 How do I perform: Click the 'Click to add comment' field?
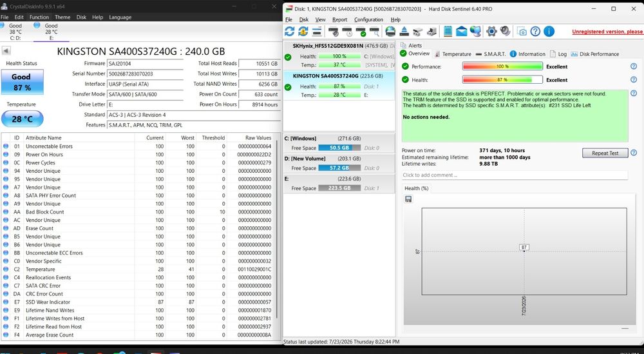click(x=515, y=175)
